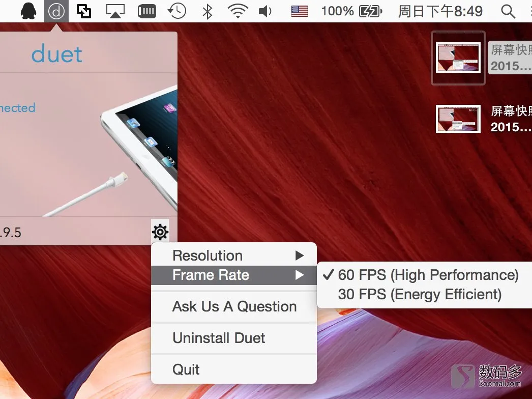The image size is (532, 399).
Task: Choose Uninstall Duet from the menu
Action: 234,338
